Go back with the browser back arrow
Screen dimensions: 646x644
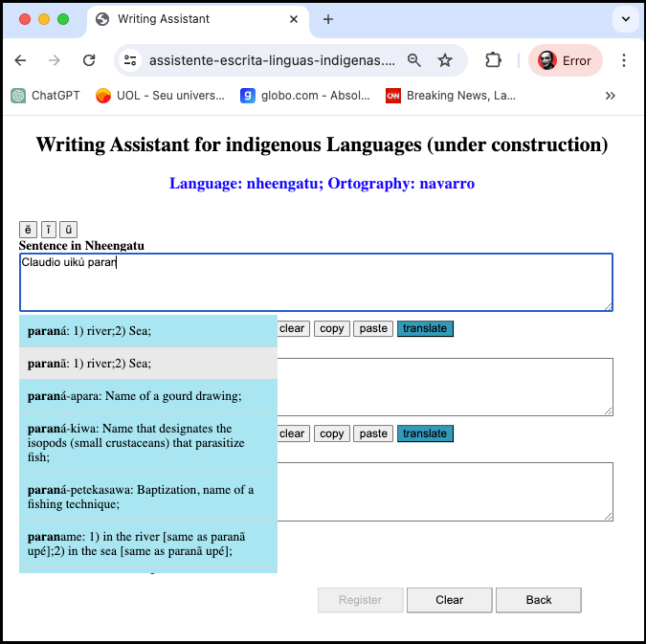click(x=20, y=60)
